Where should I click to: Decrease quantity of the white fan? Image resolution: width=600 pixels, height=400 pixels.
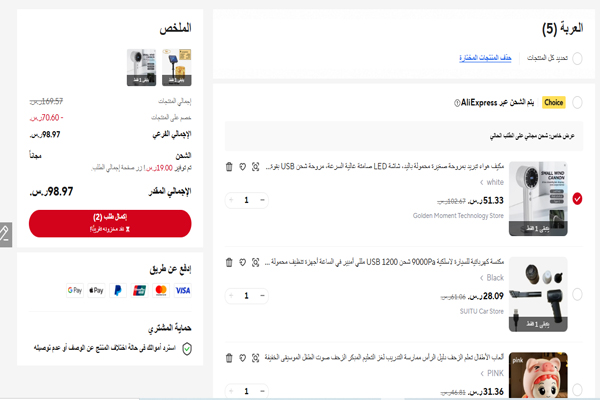coord(262,200)
